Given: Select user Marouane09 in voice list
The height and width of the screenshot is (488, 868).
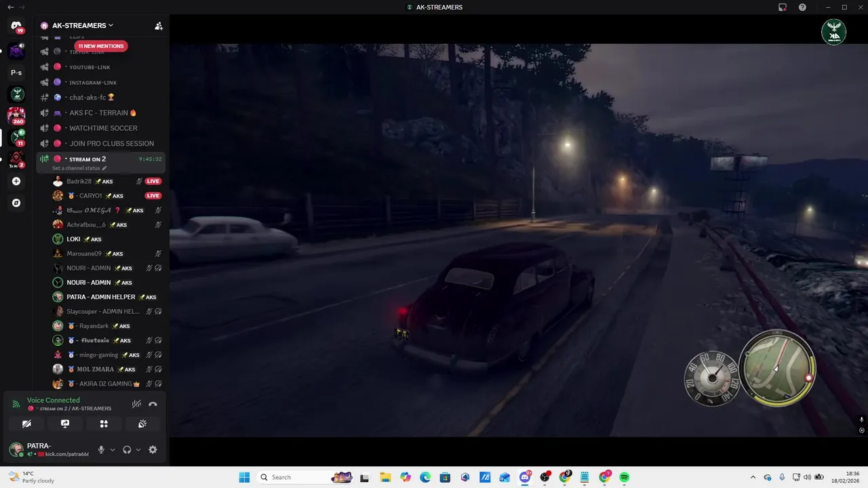Looking at the screenshot, I should 108,253.
